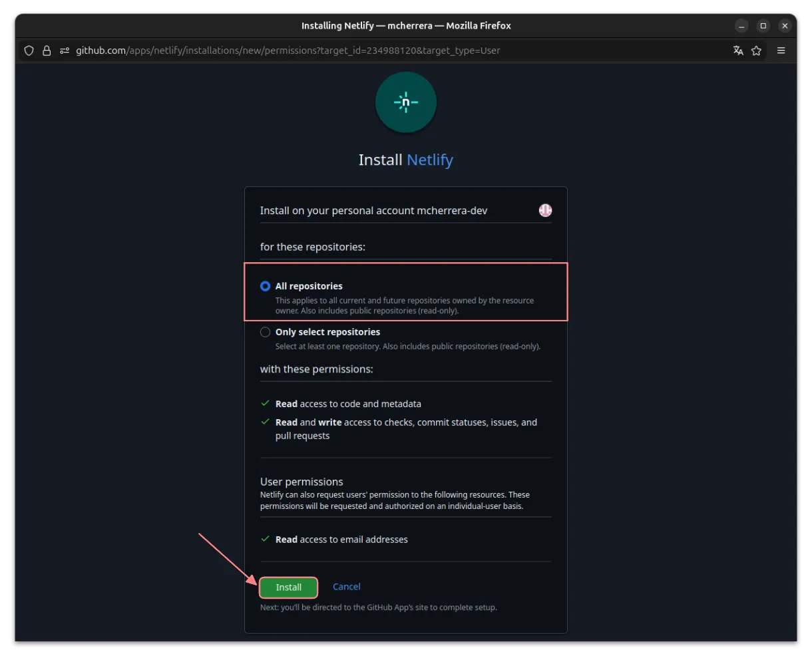Click the round Netlify logo
This screenshot has width=812, height=658.
pyautogui.click(x=406, y=102)
